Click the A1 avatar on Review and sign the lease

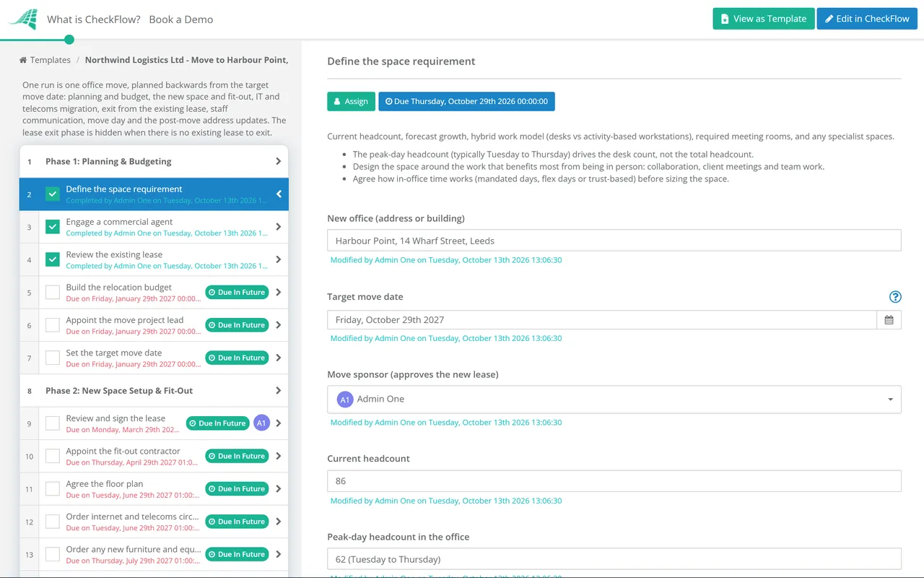[261, 423]
